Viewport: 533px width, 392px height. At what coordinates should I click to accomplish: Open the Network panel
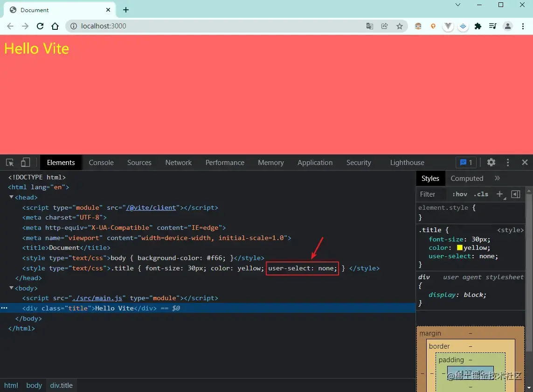tap(179, 162)
